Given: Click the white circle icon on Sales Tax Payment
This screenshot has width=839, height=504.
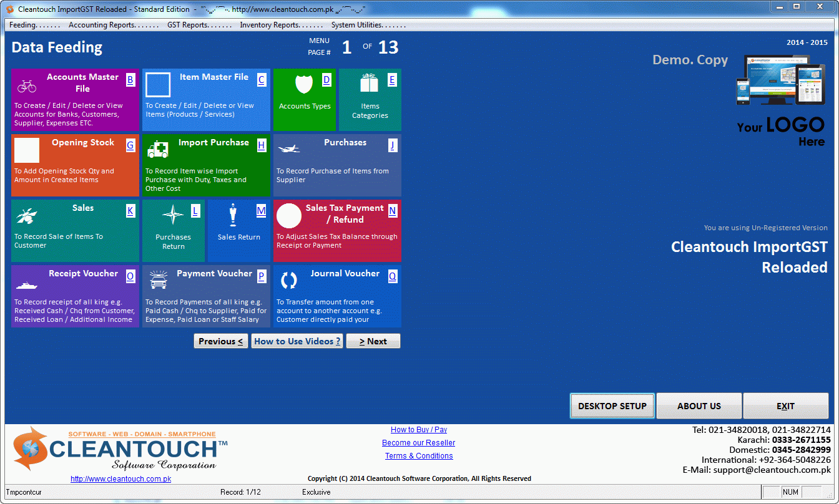Looking at the screenshot, I should tap(289, 216).
